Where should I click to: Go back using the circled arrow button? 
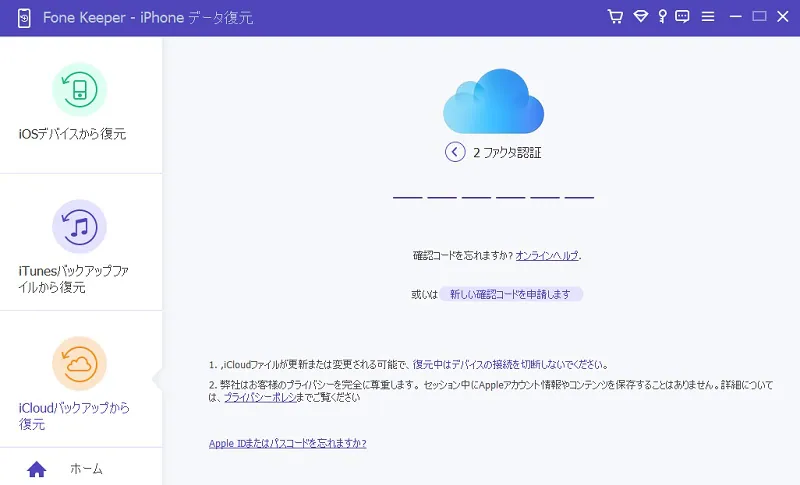coord(455,152)
